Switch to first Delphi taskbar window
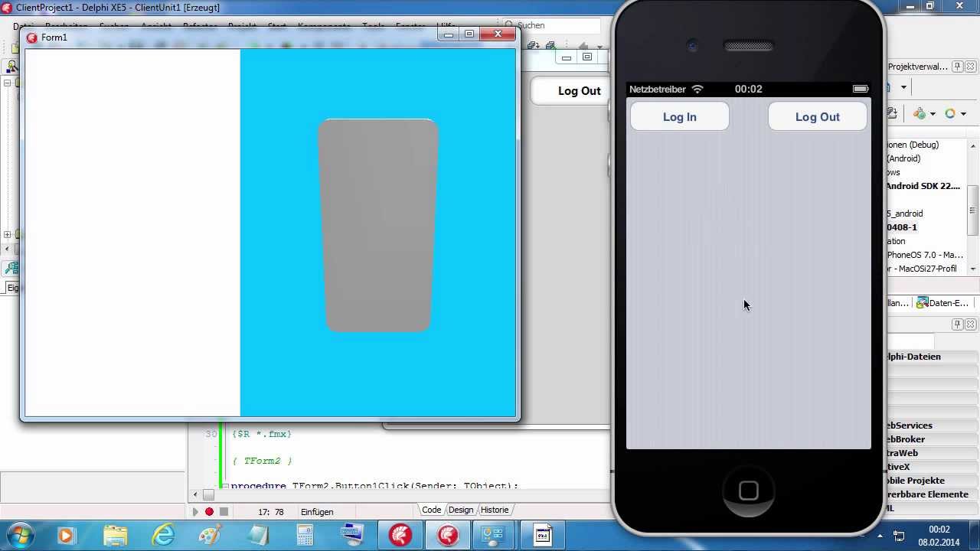 [x=400, y=536]
